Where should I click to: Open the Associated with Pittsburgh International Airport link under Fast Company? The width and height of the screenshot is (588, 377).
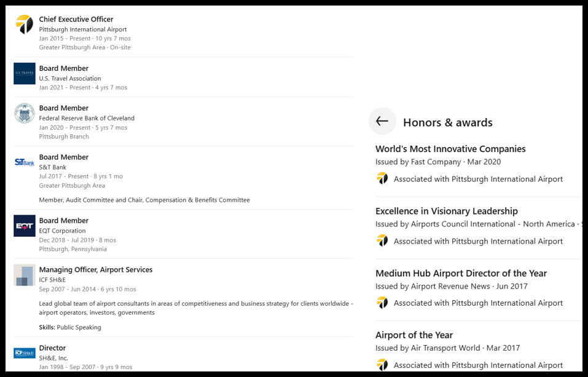pos(478,179)
